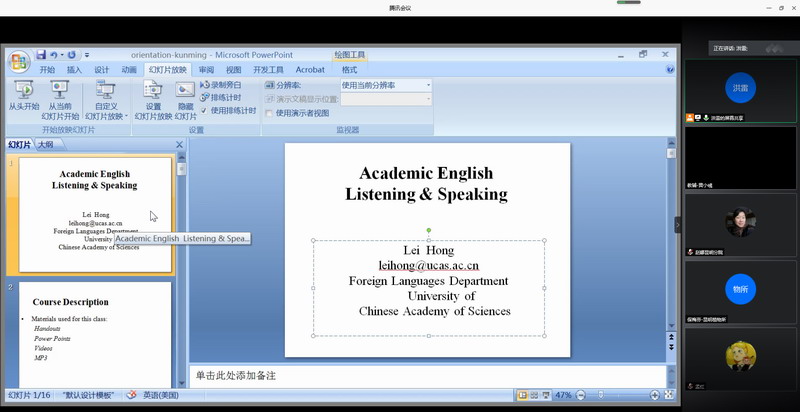Image resolution: width=800 pixels, height=412 pixels.
Task: Enable Use Presenter View (使用演示者视图) checkbox
Action: click(269, 113)
